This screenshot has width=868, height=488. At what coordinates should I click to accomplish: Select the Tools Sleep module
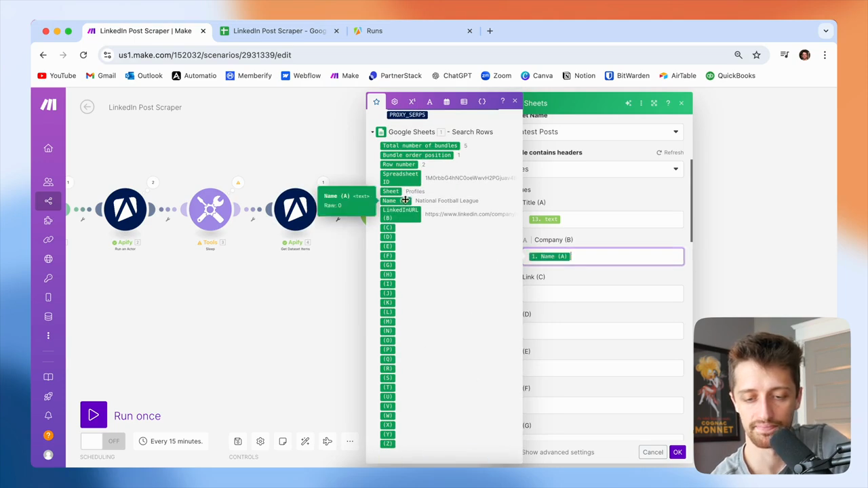click(x=210, y=209)
